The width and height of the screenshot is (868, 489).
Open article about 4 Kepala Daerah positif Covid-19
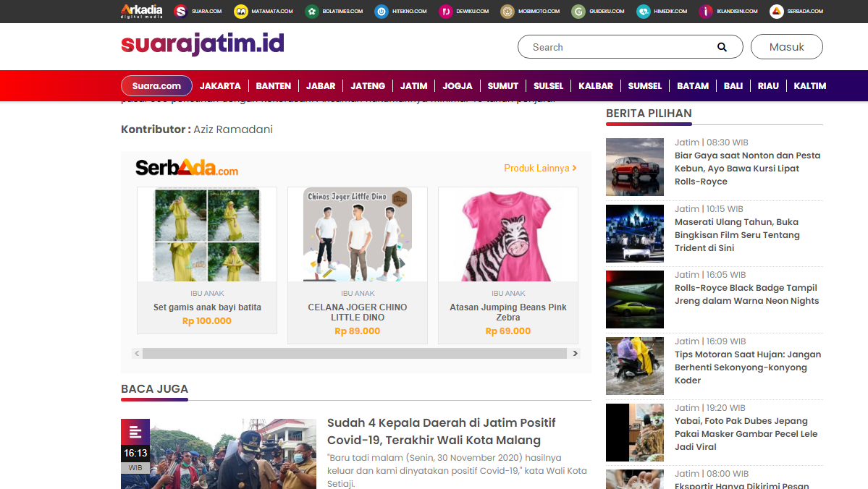pyautogui.click(x=442, y=431)
